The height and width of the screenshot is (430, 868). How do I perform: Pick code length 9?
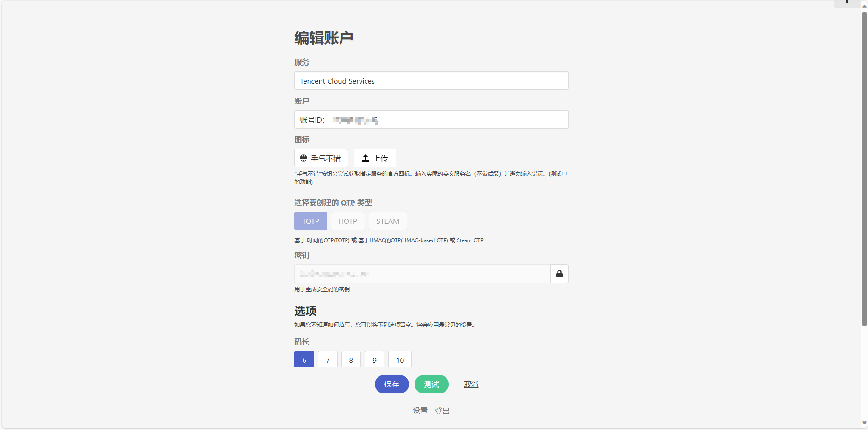(374, 359)
